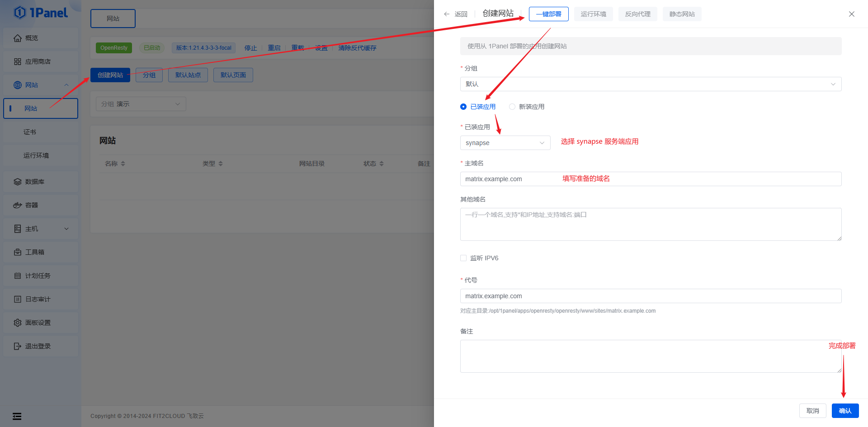Click the 面板设置 gear icon
Viewport: 868px width, 427px height.
tap(18, 323)
